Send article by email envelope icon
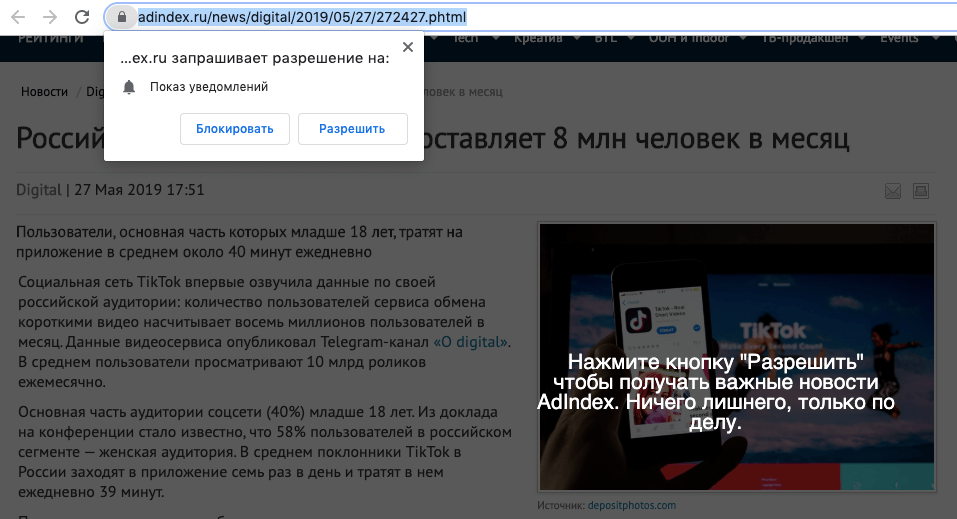 coord(893,191)
